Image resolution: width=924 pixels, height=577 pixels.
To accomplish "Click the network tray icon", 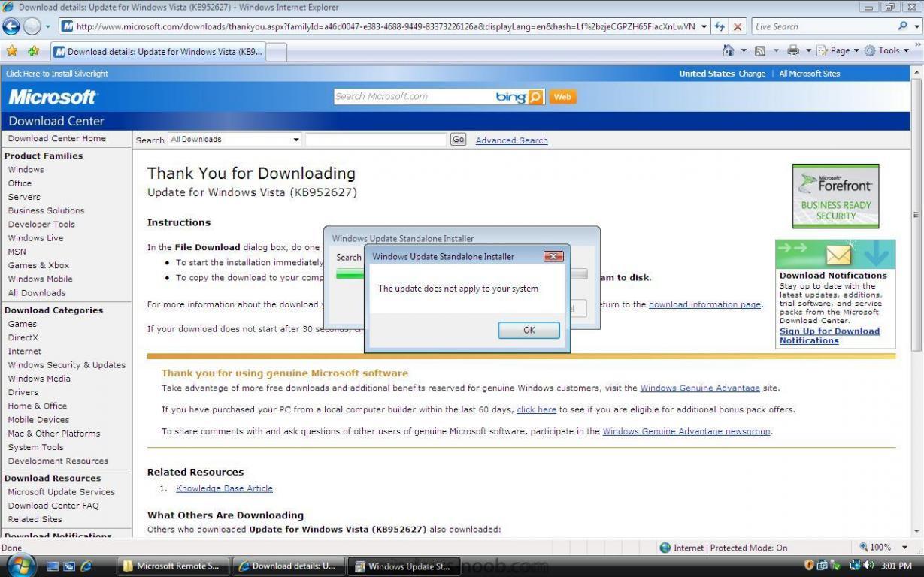I will (x=855, y=566).
